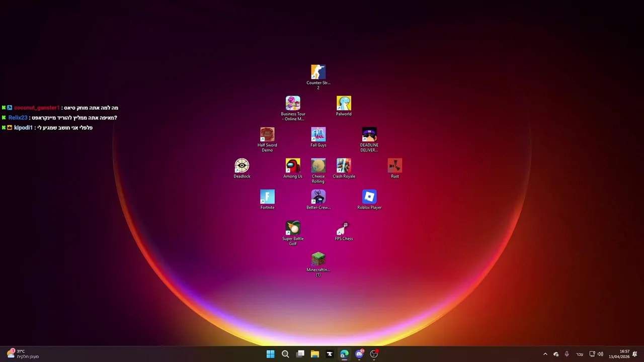Select the Business Tour desktop shortcut
This screenshot has width=644, height=362.
pyautogui.click(x=293, y=108)
